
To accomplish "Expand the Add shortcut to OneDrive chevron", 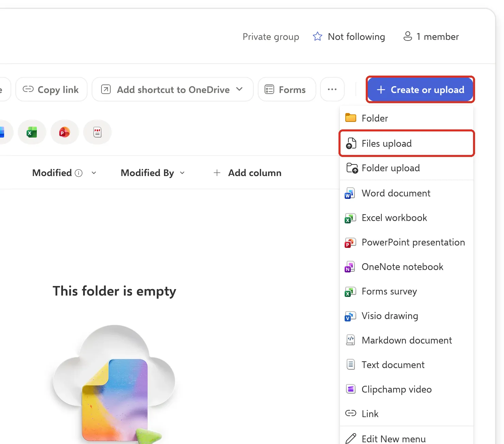I will [x=239, y=89].
